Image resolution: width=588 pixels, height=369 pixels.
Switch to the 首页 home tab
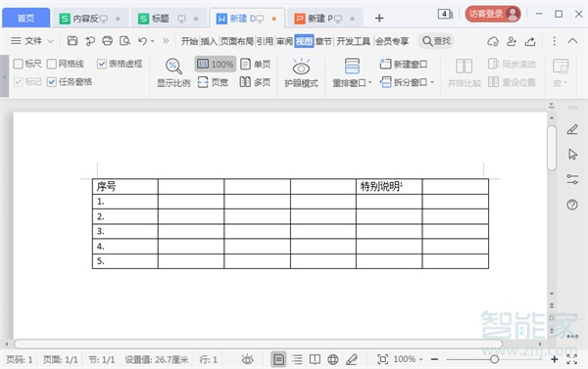(25, 18)
